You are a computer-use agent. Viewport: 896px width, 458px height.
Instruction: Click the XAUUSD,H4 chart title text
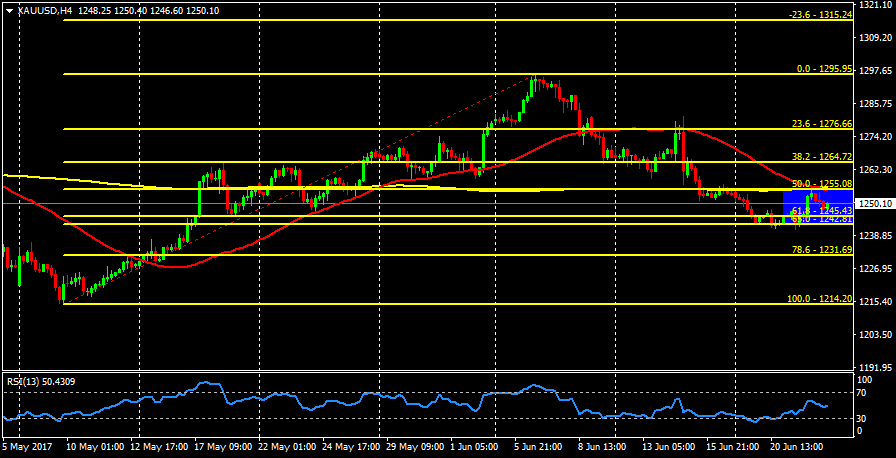[44, 11]
